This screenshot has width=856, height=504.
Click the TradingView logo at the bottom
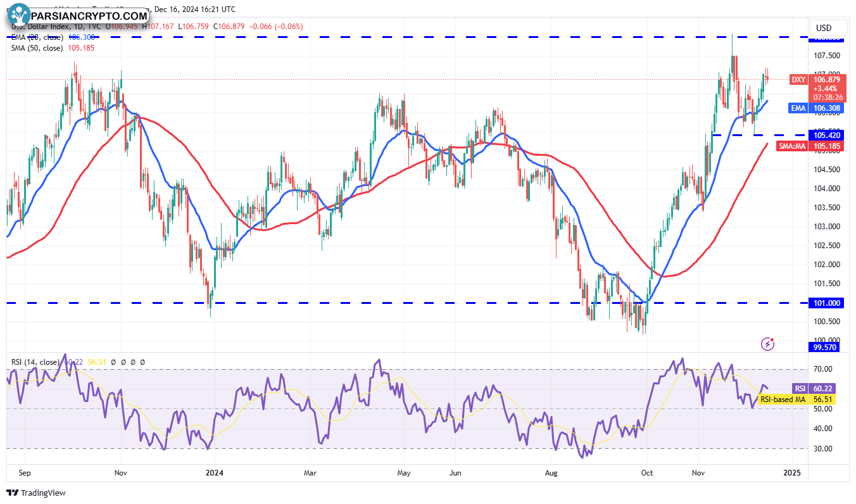pyautogui.click(x=36, y=493)
